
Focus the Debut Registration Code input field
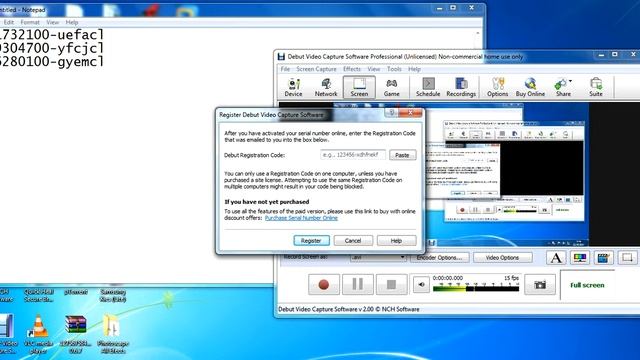pyautogui.click(x=353, y=155)
